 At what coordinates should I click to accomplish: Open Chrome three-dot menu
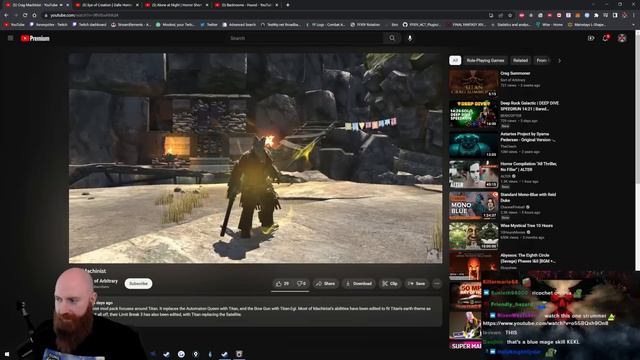[634, 15]
